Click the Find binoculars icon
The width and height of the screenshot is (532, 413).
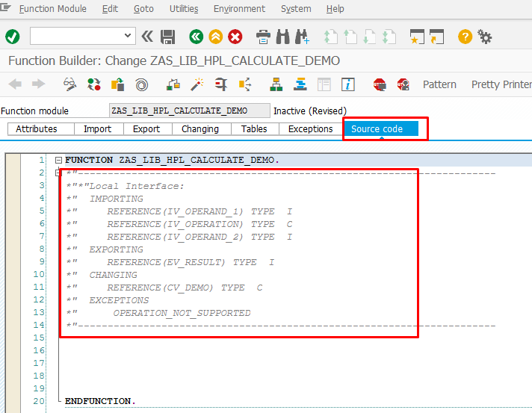(x=282, y=37)
